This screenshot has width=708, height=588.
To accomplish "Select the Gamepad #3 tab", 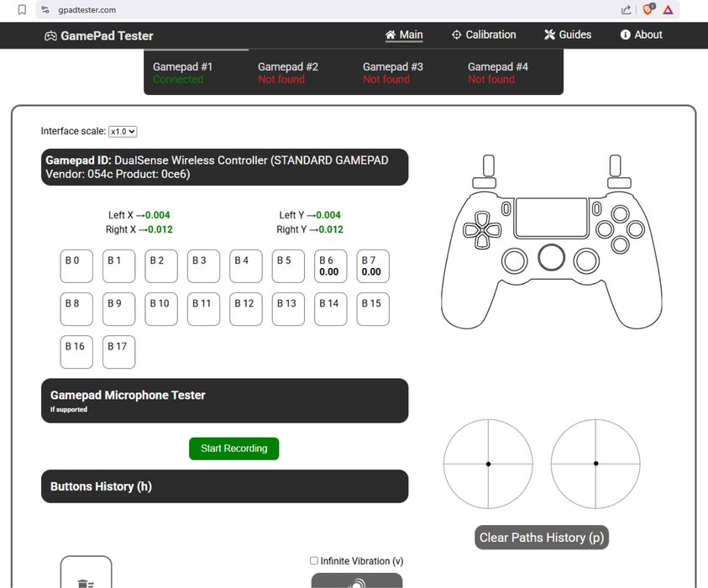I will (406, 72).
